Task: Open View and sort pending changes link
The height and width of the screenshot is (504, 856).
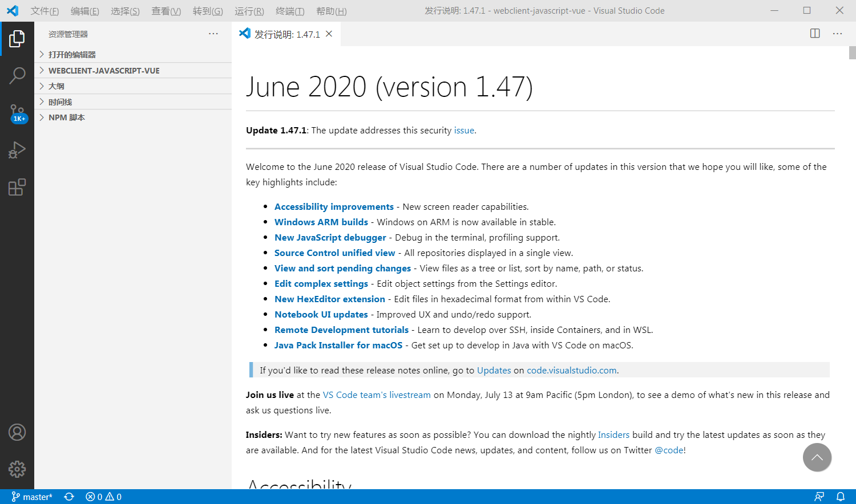Action: click(x=342, y=269)
